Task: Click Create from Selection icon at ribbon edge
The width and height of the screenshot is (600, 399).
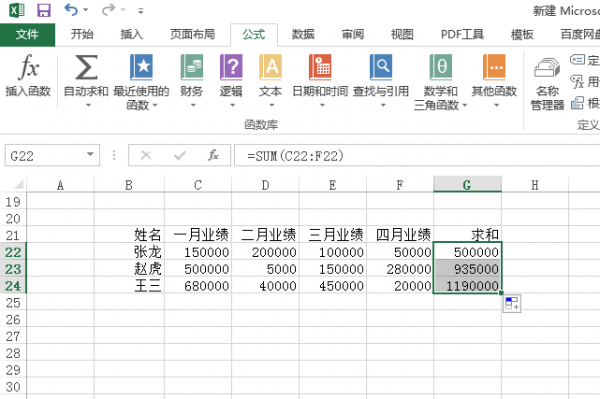Action: coord(577,103)
